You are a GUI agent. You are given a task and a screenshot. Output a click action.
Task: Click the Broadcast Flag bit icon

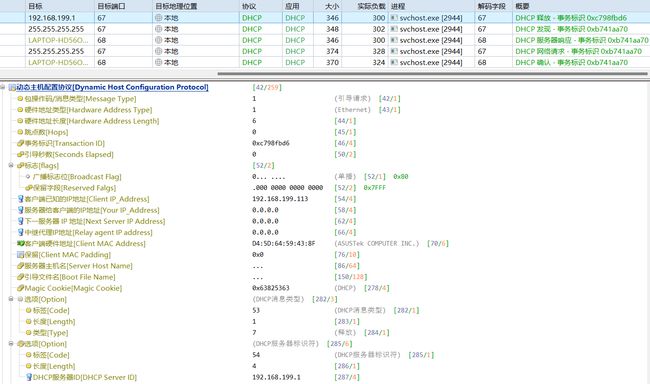point(28,177)
